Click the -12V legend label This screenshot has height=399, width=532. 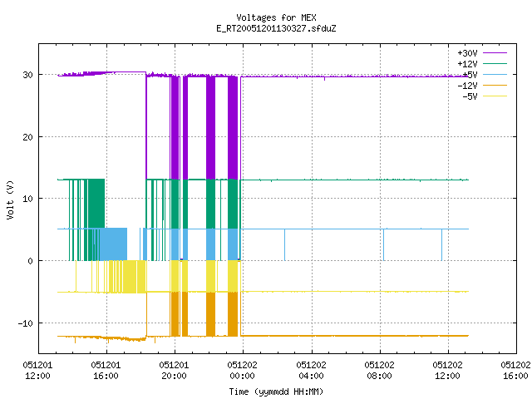[467, 86]
